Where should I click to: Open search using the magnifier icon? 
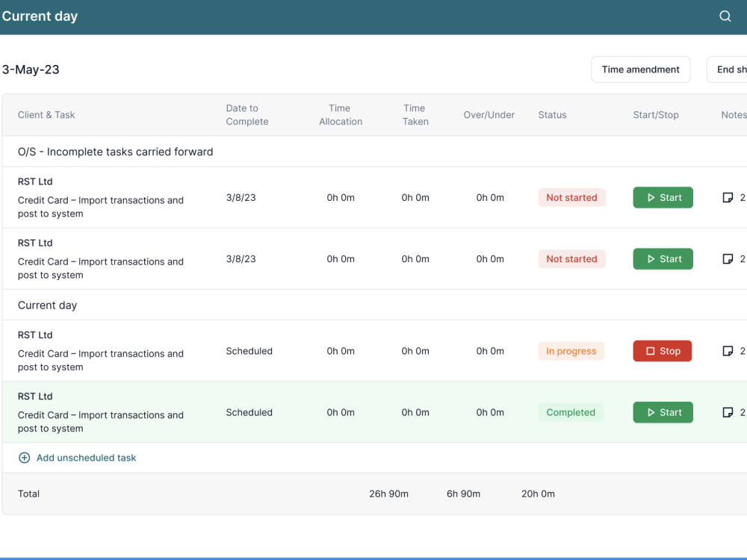[725, 16]
